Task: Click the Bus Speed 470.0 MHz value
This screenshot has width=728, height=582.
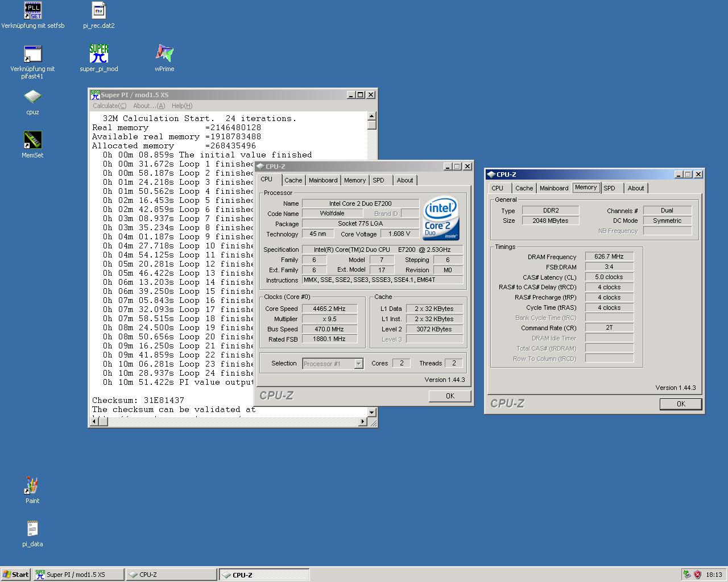Action: click(329, 329)
